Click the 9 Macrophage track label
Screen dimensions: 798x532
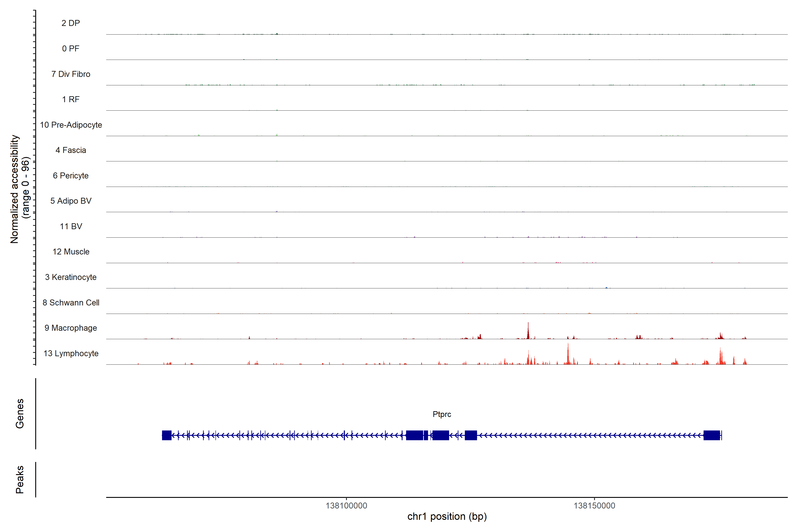[70, 328]
